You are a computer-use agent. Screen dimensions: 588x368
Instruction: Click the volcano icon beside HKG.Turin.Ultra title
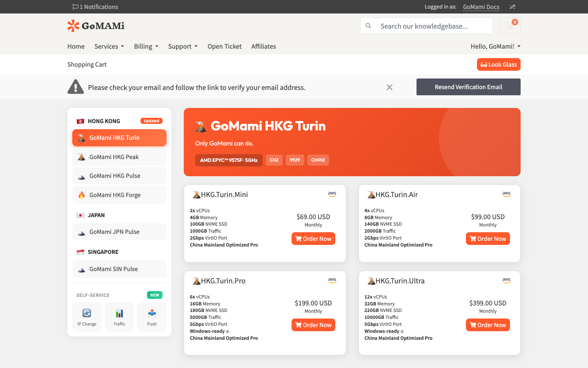(x=371, y=281)
